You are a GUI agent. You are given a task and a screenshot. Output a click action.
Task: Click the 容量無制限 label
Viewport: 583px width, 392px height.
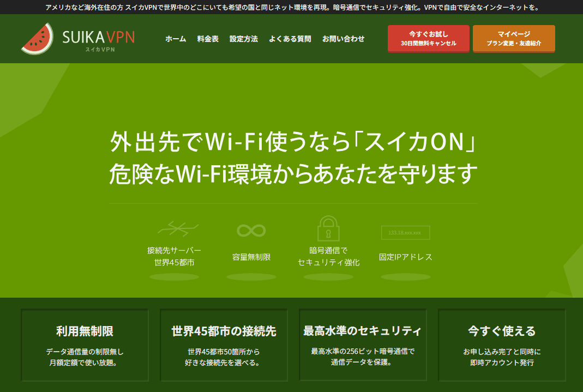pos(251,257)
